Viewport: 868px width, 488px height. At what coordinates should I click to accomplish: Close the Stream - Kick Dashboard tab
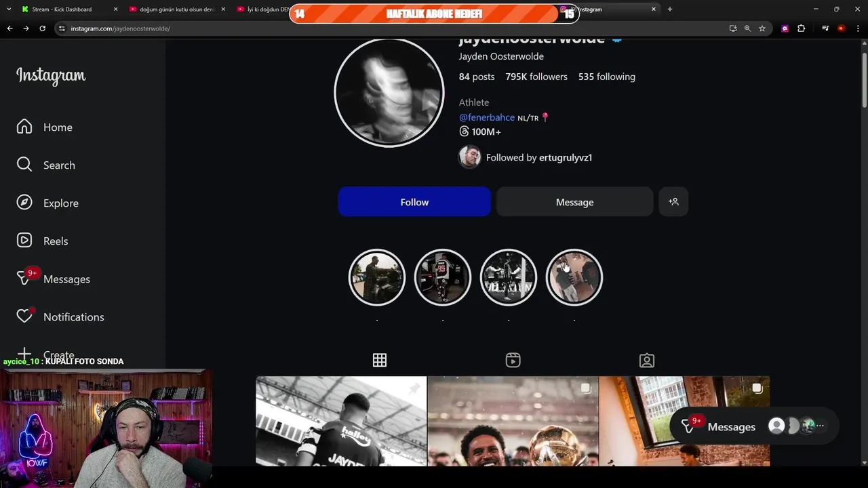tap(115, 9)
